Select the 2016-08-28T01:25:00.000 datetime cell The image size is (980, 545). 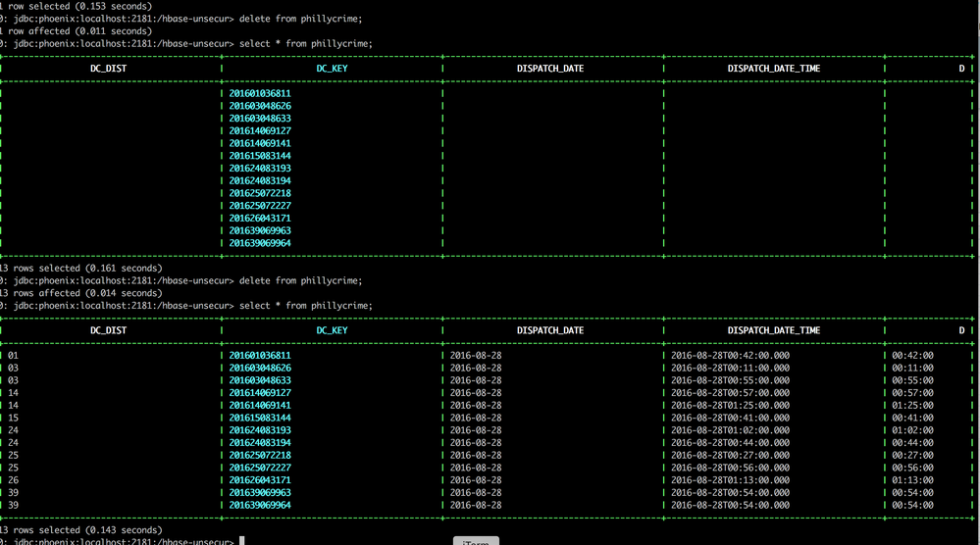click(730, 405)
